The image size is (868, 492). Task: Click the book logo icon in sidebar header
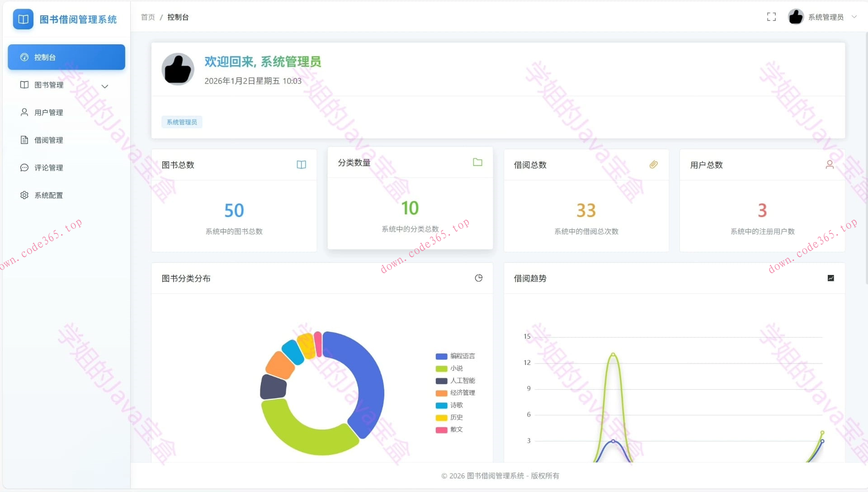pos(23,19)
